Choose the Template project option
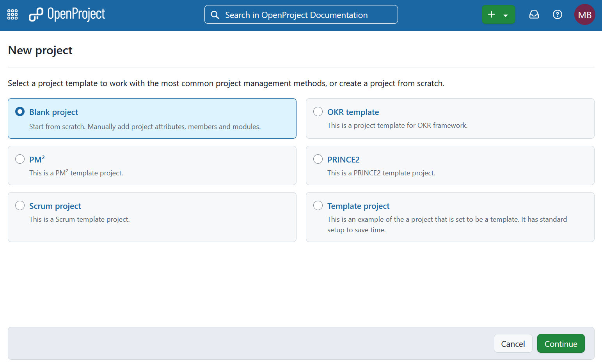The width and height of the screenshot is (602, 364). [x=318, y=205]
